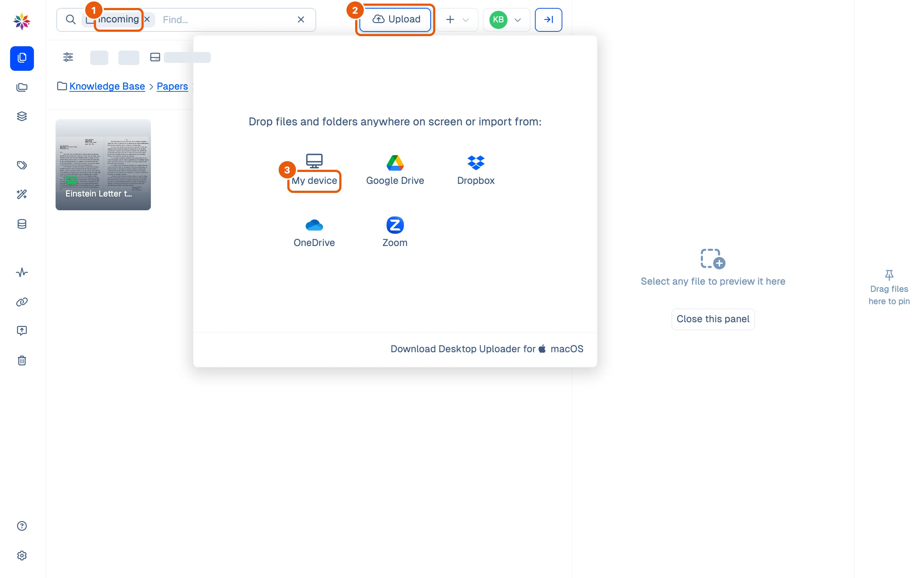
Task: Open the trash icon in sidebar
Action: 22,360
